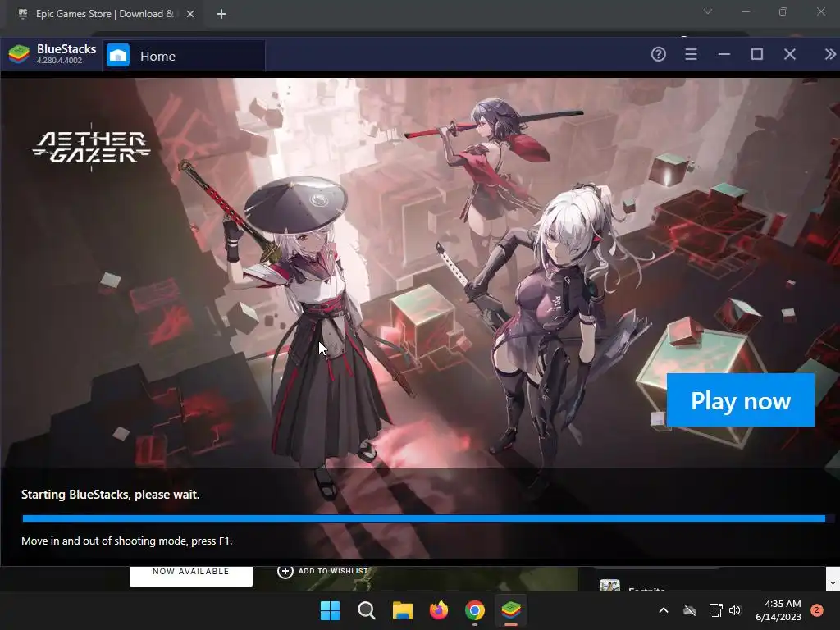This screenshot has height=630, width=840.
Task: Open the notification badge in the taskbar
Action: pos(817,610)
